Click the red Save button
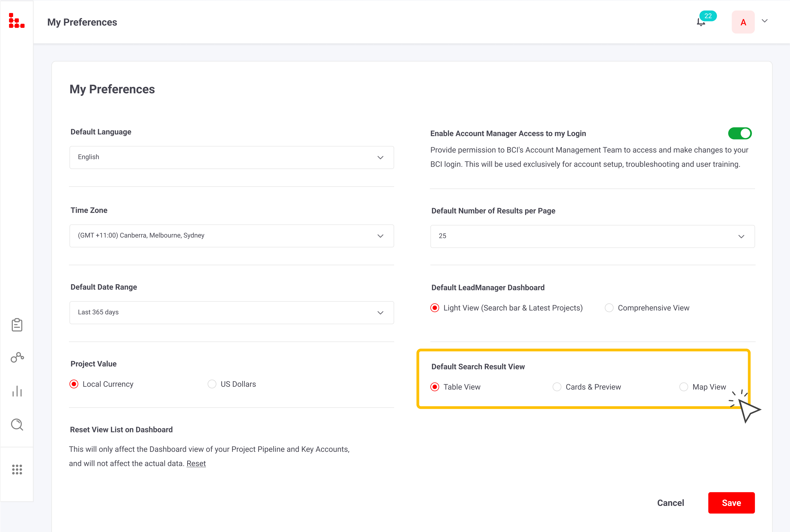 click(731, 503)
